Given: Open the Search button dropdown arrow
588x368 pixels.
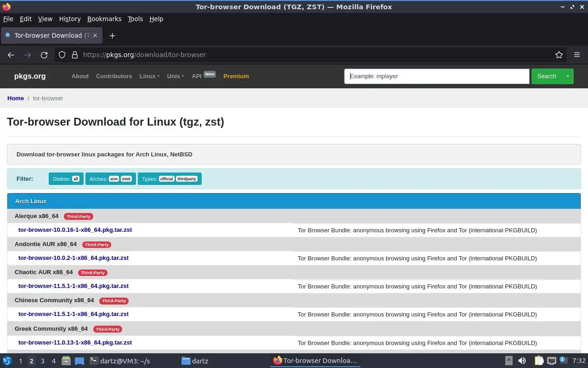Looking at the screenshot, I should tap(568, 76).
